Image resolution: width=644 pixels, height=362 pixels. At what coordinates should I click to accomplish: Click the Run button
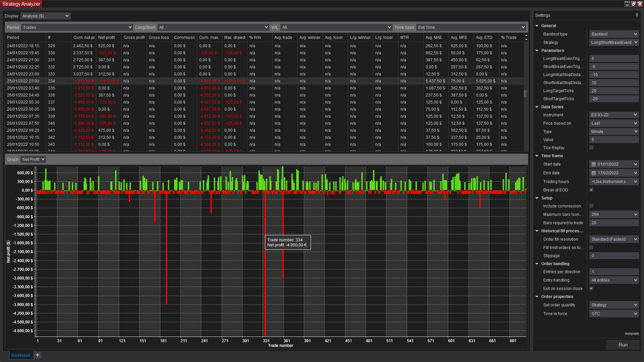[623, 345]
